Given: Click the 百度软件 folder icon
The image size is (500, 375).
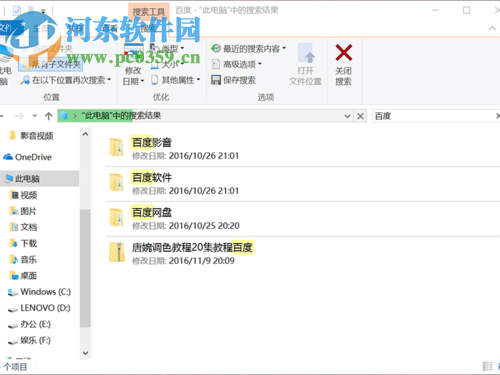Looking at the screenshot, I should 116,183.
